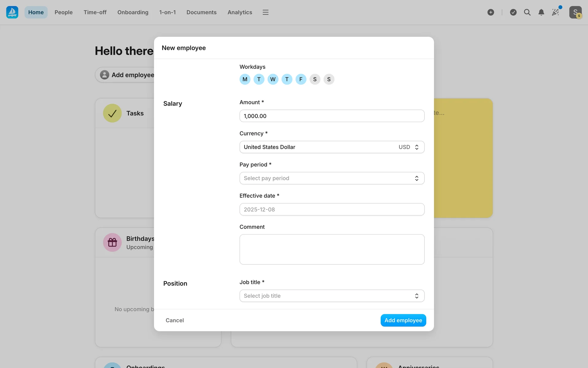Enable the last Sunday workday
The width and height of the screenshot is (588, 368).
[x=329, y=79]
